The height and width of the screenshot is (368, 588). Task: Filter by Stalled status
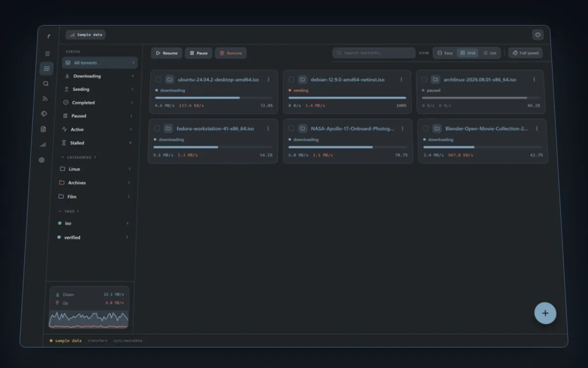coord(96,143)
